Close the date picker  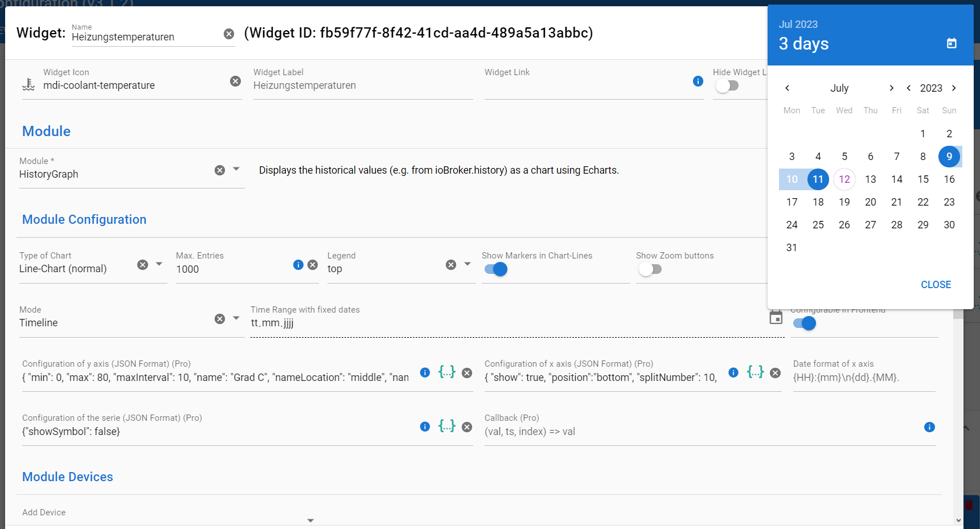click(936, 285)
